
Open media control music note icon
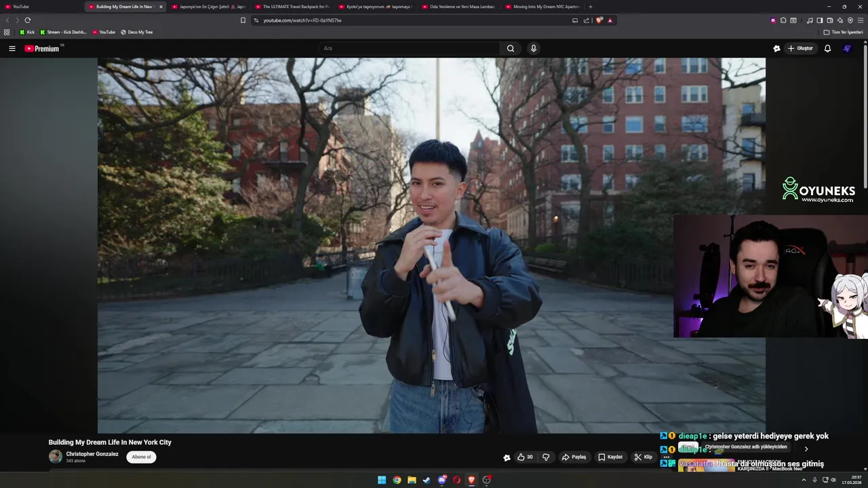pyautogui.click(x=810, y=20)
